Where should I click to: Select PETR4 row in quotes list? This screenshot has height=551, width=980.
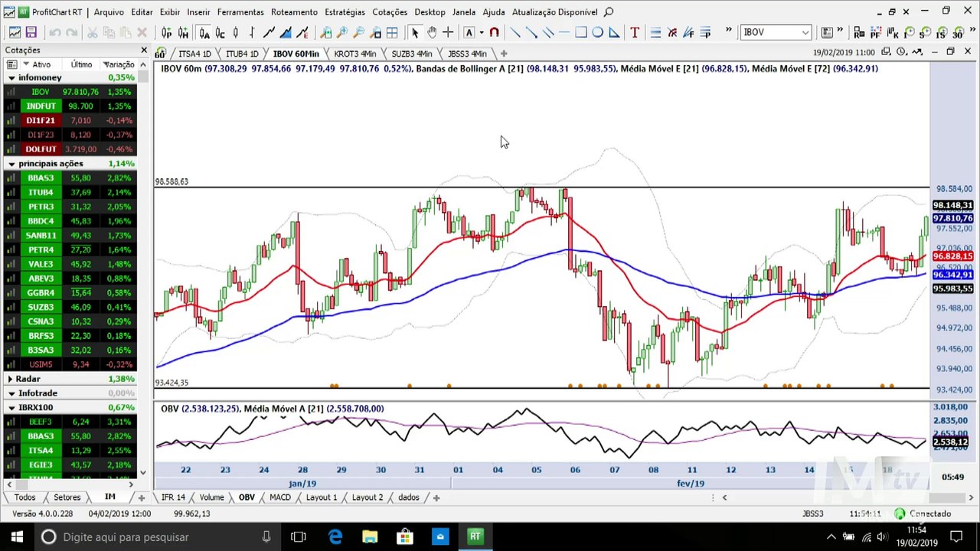pos(70,249)
